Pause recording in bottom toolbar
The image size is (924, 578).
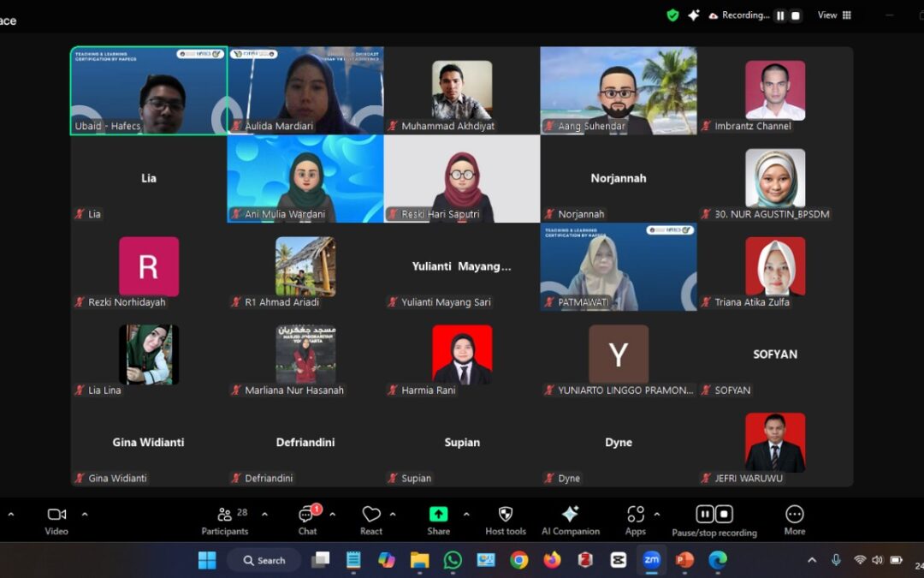705,515
